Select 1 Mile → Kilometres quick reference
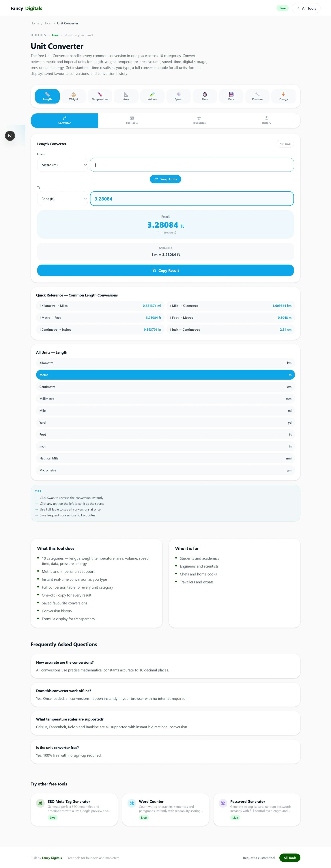The width and height of the screenshot is (331, 868). [x=230, y=306]
